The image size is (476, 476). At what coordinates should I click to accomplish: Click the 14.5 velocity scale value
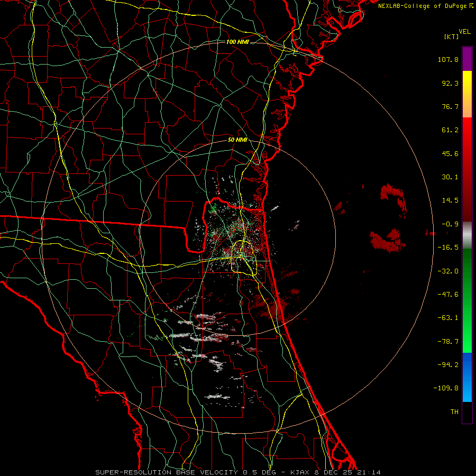[450, 200]
